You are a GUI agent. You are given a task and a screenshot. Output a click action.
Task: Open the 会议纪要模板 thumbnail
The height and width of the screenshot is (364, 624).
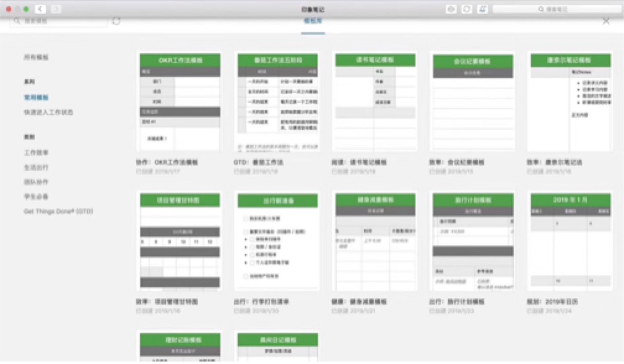(x=472, y=102)
